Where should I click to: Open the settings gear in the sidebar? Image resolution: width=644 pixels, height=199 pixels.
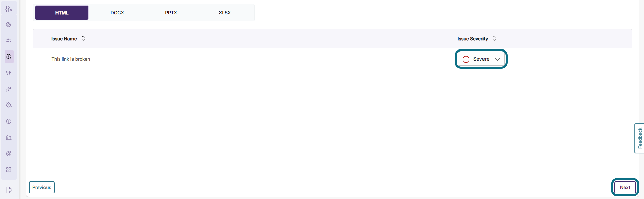(x=9, y=24)
